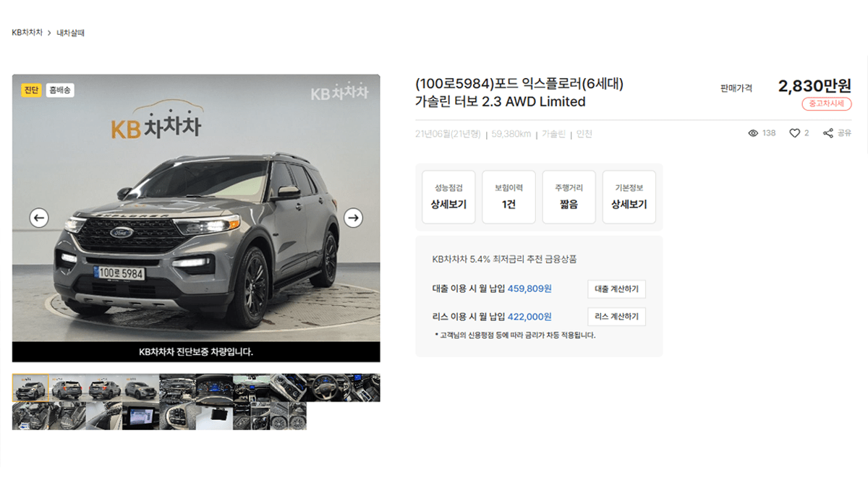Select the wheels thumbnail
The image size is (868, 488).
[x=288, y=416]
